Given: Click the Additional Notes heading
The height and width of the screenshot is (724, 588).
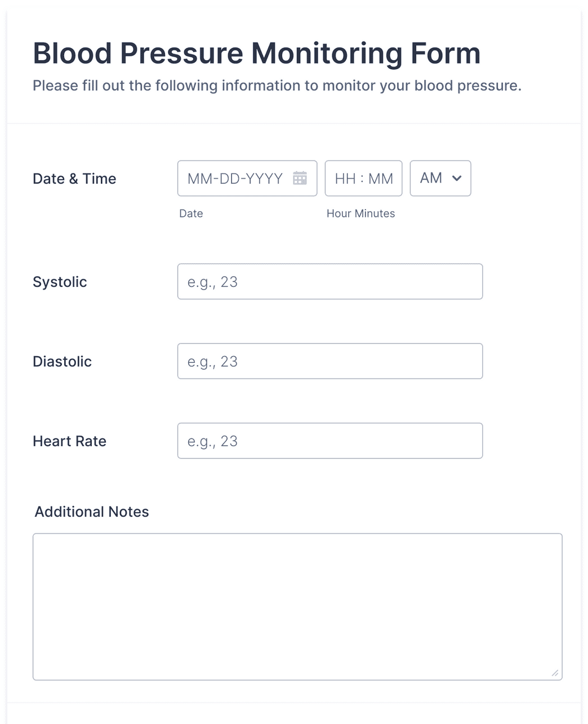Looking at the screenshot, I should (x=91, y=512).
